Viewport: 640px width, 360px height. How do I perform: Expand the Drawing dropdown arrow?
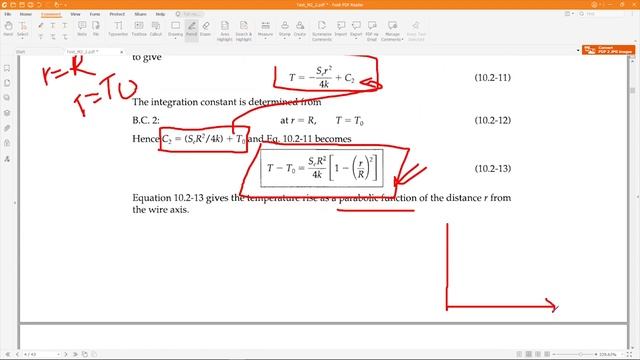pos(176,38)
